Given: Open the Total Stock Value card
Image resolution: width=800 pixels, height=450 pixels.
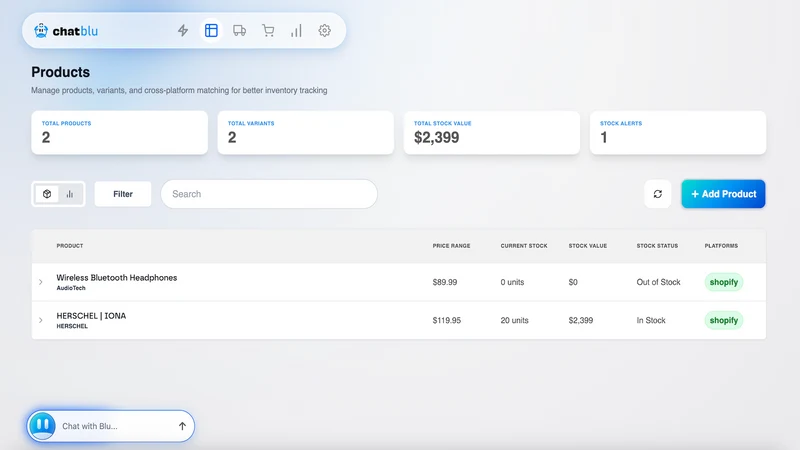Looking at the screenshot, I should 492,133.
